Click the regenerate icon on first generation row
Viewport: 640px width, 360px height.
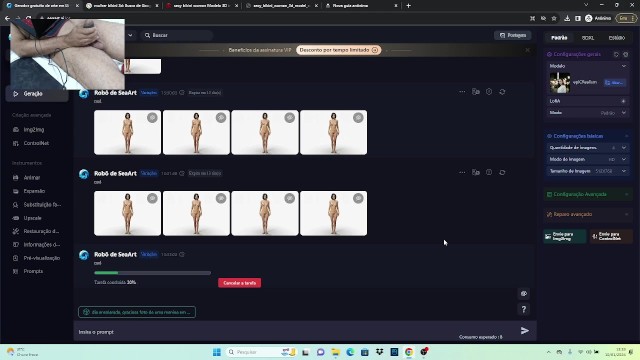[502, 92]
